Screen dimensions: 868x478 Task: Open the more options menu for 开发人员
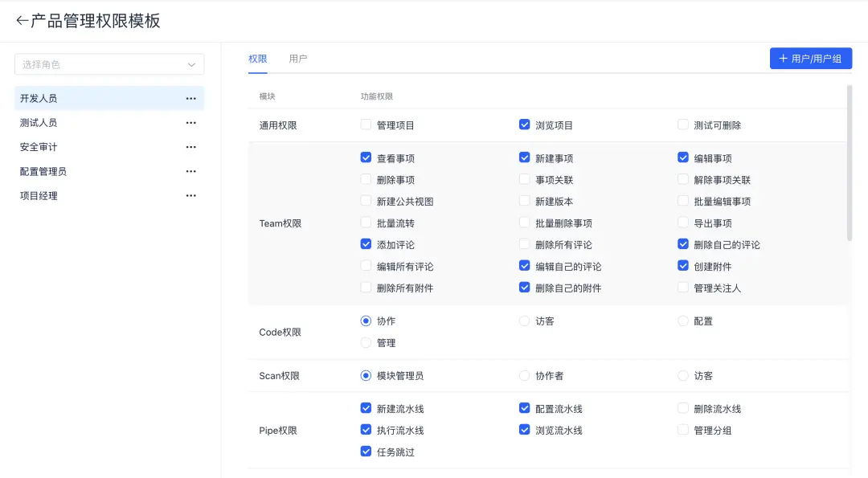pos(190,99)
